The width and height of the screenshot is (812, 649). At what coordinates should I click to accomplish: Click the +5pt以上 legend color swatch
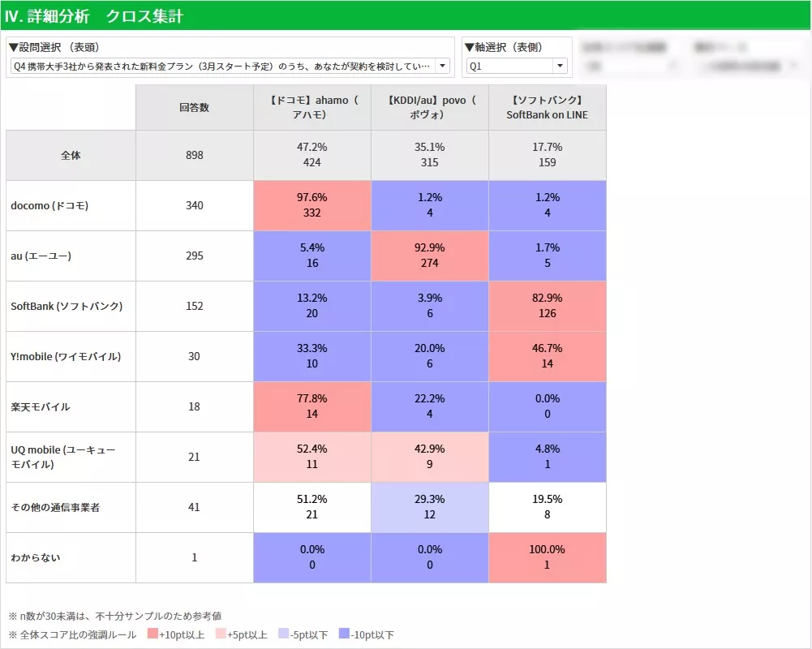221,634
